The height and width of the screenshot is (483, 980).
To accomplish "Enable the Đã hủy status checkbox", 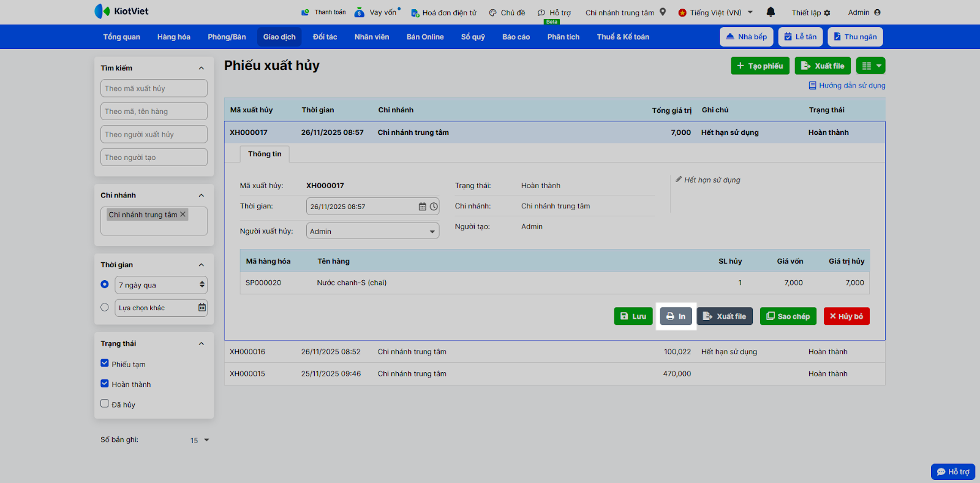I will [x=105, y=404].
